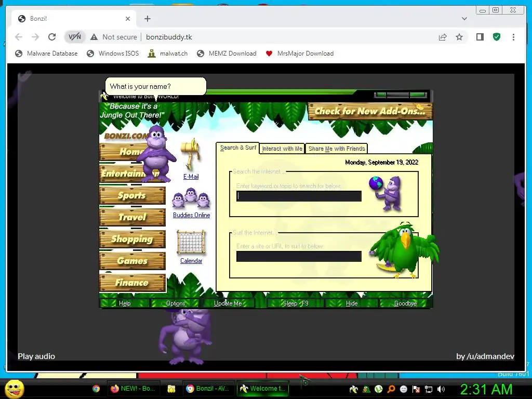Image resolution: width=532 pixels, height=399 pixels.
Task: Click the address bar URL bonzibuddy.tk
Action: (169, 37)
